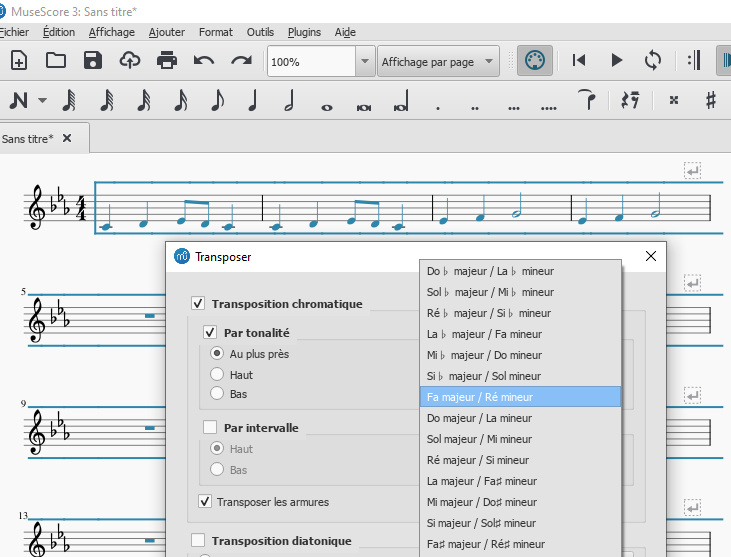This screenshot has width=731, height=557.
Task: Click the print icon in toolbar
Action: click(167, 60)
